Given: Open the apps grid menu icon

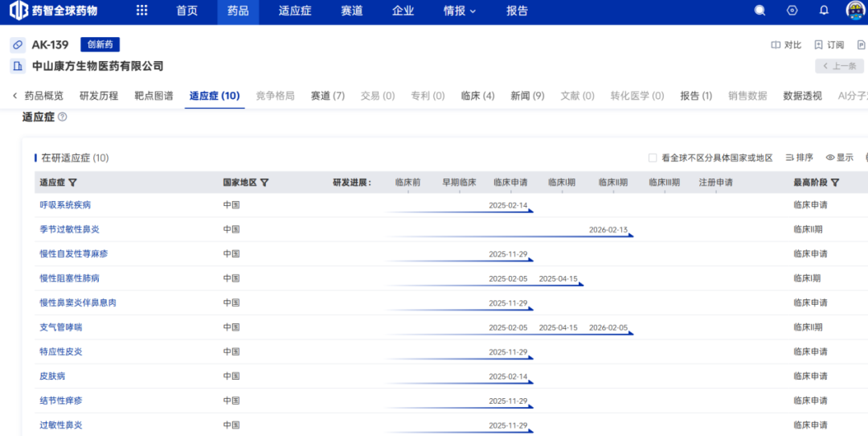Looking at the screenshot, I should coord(141,10).
